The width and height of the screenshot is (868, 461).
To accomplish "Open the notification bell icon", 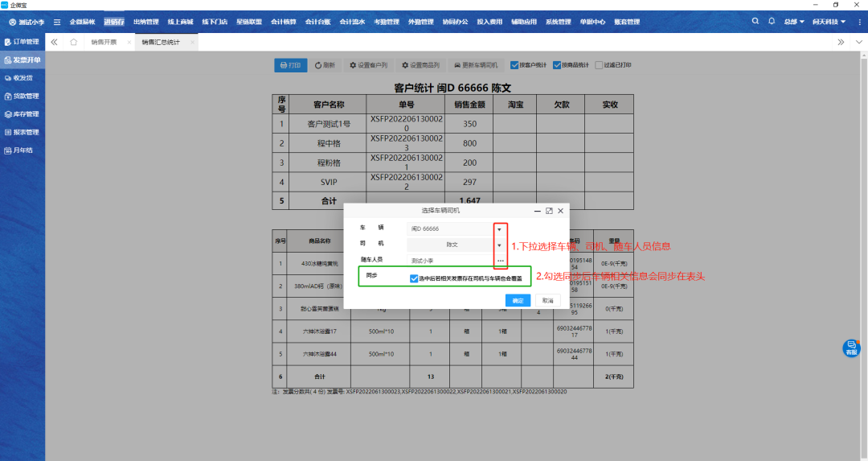I will (772, 22).
